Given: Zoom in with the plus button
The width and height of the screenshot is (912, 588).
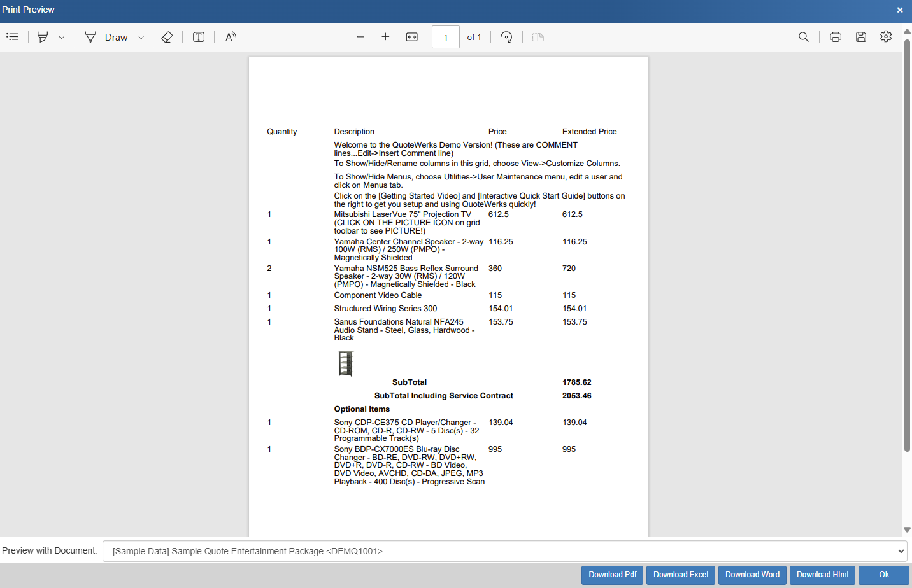Looking at the screenshot, I should coord(385,37).
